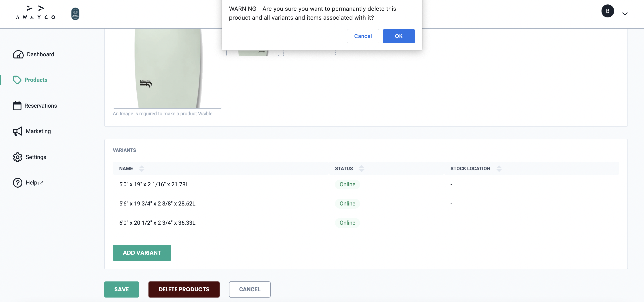Dismiss warning dialog with Cancel
This screenshot has height=302, width=644.
point(363,36)
